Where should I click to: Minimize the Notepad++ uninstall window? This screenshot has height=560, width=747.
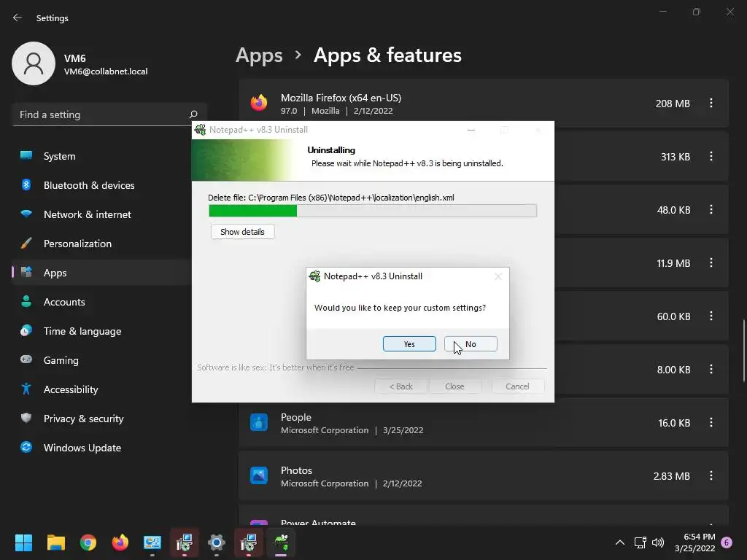point(471,130)
